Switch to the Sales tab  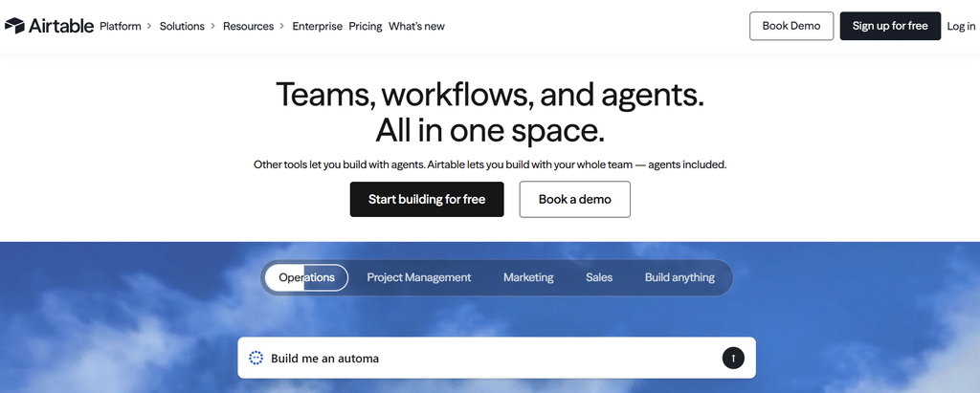pyautogui.click(x=599, y=277)
